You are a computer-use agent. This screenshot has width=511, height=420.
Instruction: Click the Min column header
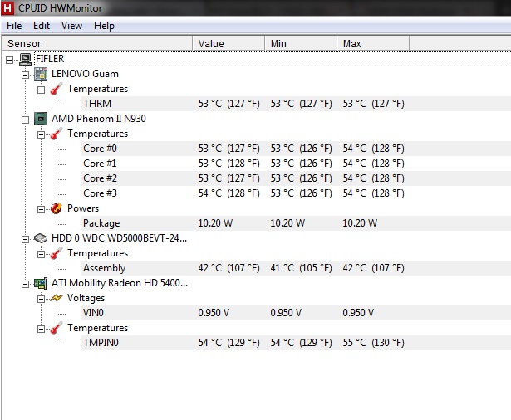click(x=301, y=44)
